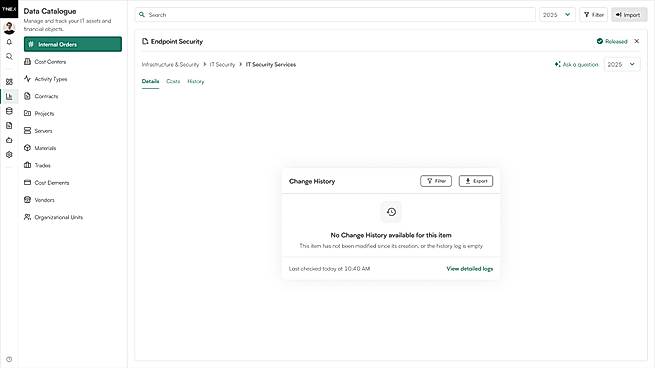The height and width of the screenshot is (368, 655).
Task: Click the Import button
Action: point(629,15)
